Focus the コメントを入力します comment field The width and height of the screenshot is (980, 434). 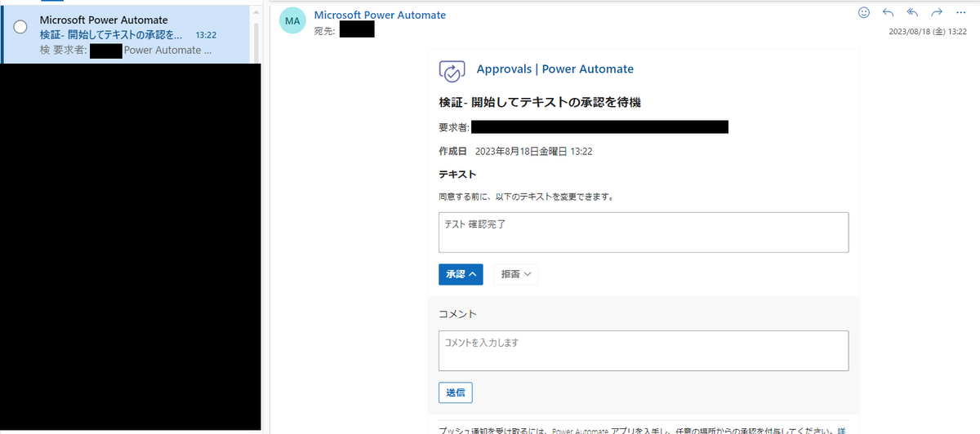point(644,351)
